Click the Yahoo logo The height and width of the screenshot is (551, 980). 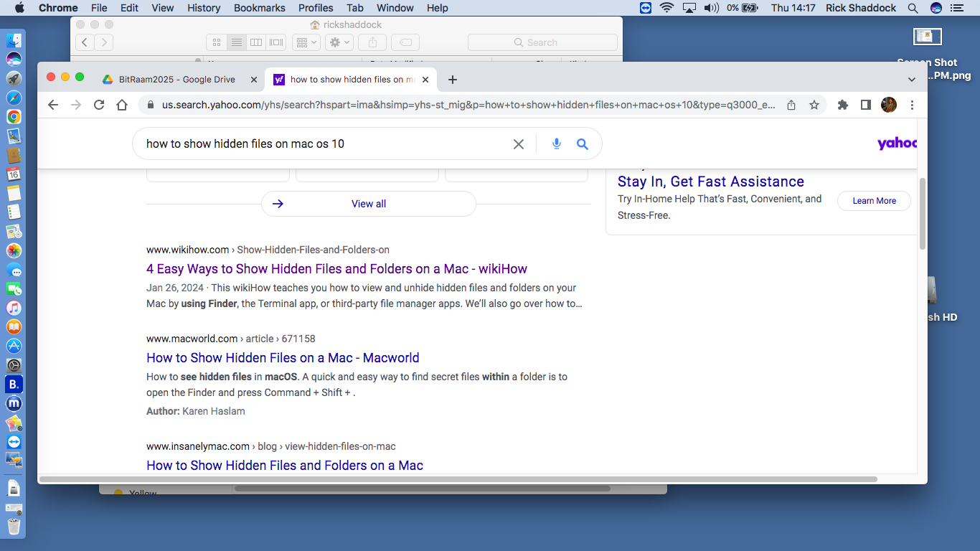pos(897,143)
